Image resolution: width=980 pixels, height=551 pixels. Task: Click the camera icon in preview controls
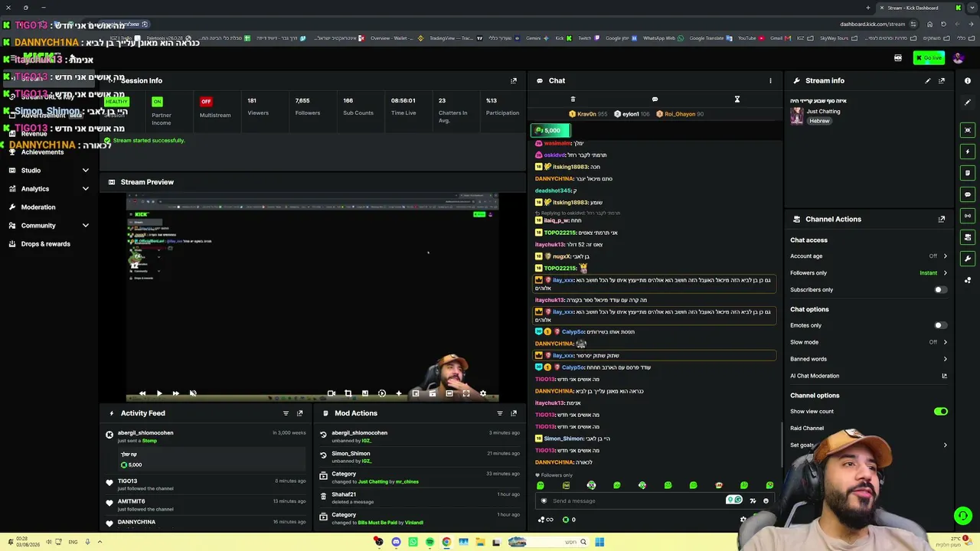(x=332, y=393)
